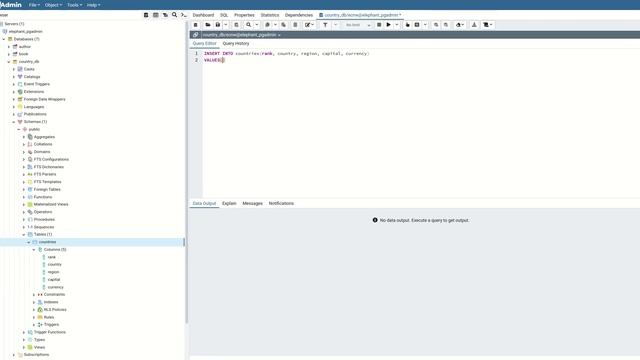Expand the book database node
The image size is (640, 360).
(x=9, y=54)
